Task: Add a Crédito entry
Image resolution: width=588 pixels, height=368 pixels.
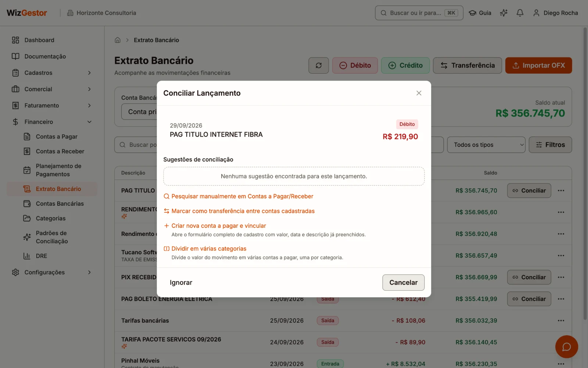Action: (x=405, y=66)
